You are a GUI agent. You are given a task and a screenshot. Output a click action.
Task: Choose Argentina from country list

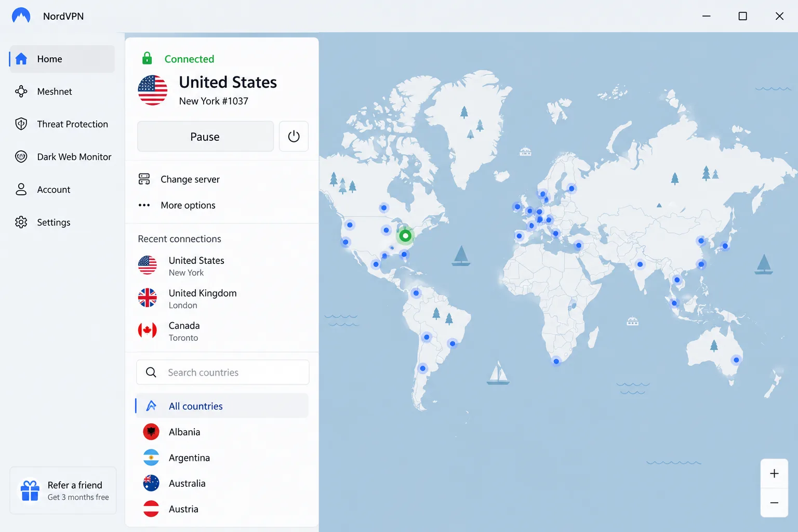pyautogui.click(x=222, y=458)
